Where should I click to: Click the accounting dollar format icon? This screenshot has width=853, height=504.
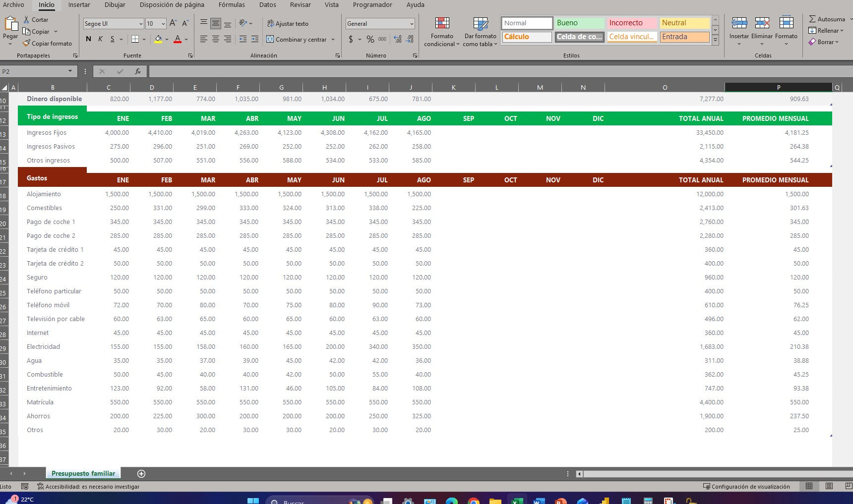point(351,39)
